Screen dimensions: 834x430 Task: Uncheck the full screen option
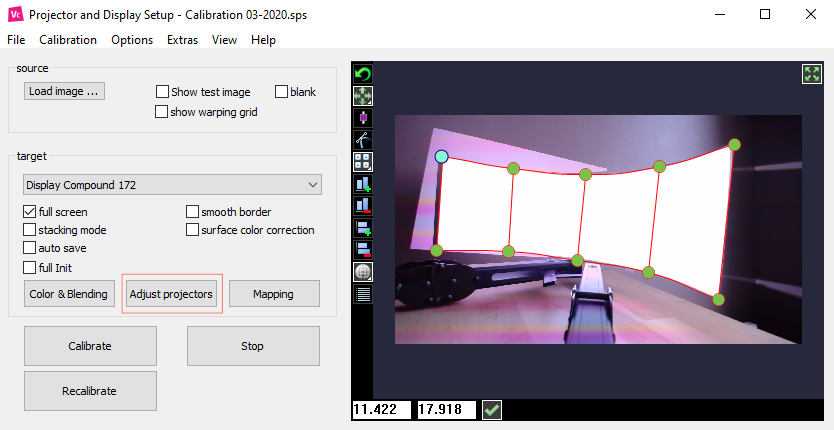(30, 212)
